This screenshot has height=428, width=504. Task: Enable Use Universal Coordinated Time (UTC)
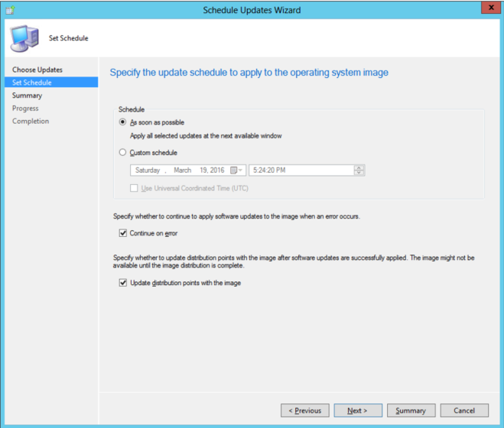[135, 188]
